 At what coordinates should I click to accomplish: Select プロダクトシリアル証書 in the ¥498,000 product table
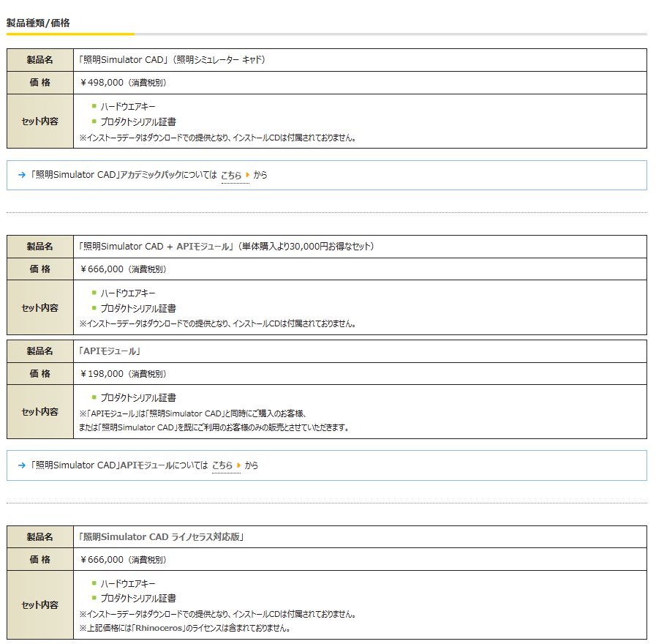point(138,122)
